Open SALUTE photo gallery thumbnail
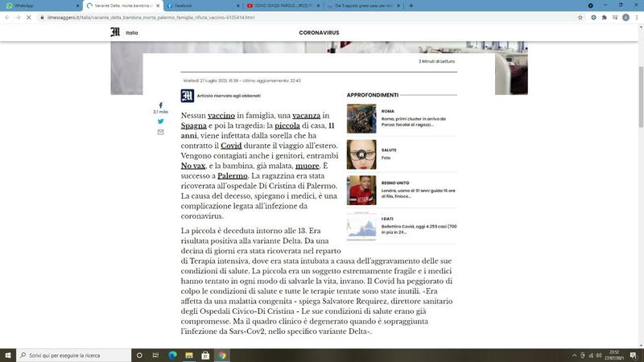The height and width of the screenshot is (362, 644). tap(361, 154)
